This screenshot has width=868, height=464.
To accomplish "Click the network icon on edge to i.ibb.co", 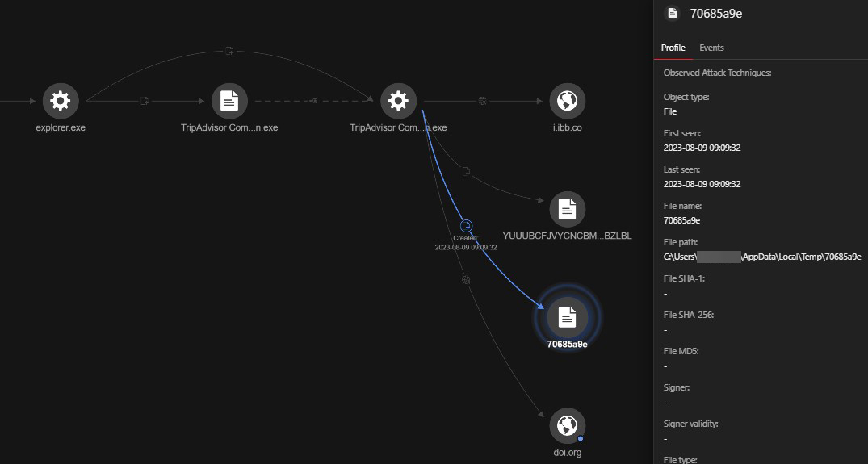I will coord(482,101).
